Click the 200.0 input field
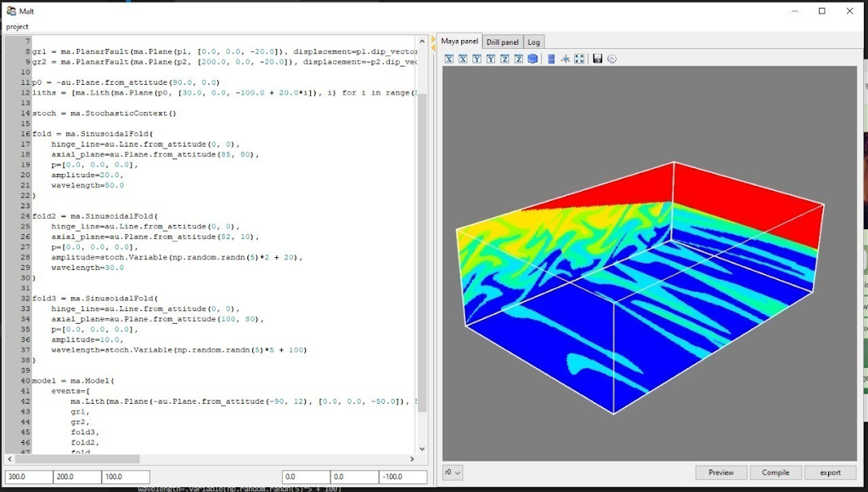 coord(78,477)
